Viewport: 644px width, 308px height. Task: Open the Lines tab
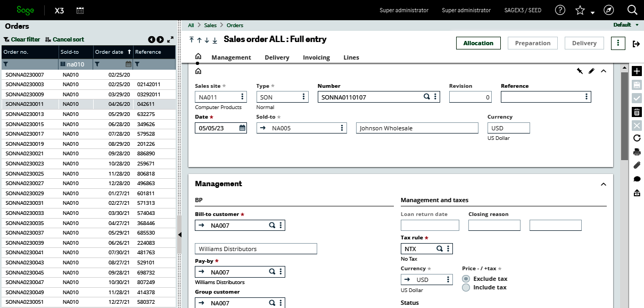351,57
